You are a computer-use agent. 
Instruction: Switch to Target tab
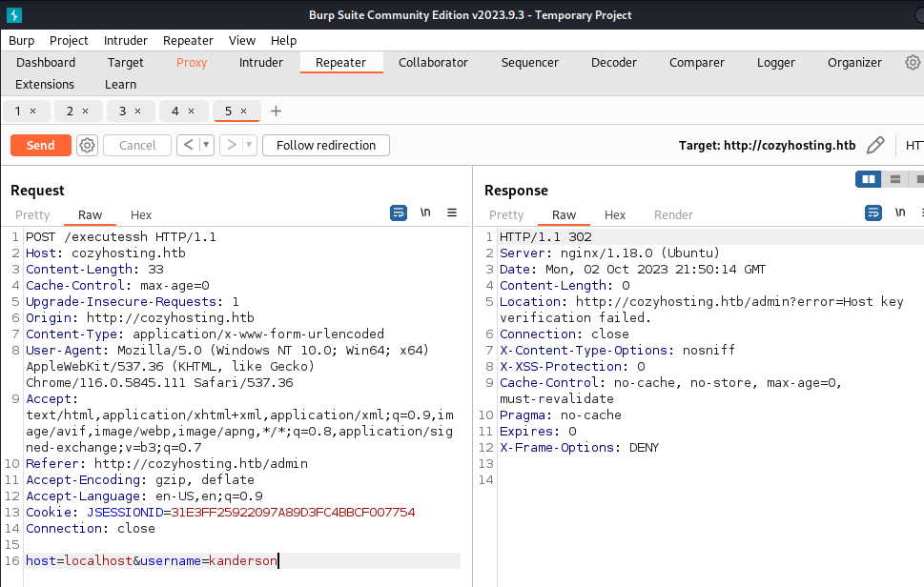pyautogui.click(x=126, y=62)
